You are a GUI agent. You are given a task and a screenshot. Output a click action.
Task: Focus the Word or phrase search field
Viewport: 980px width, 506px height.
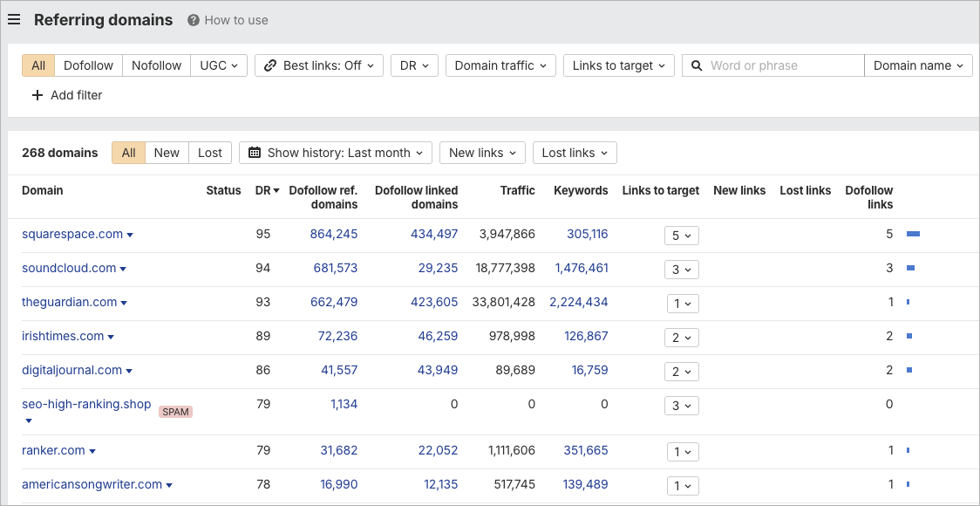(773, 65)
